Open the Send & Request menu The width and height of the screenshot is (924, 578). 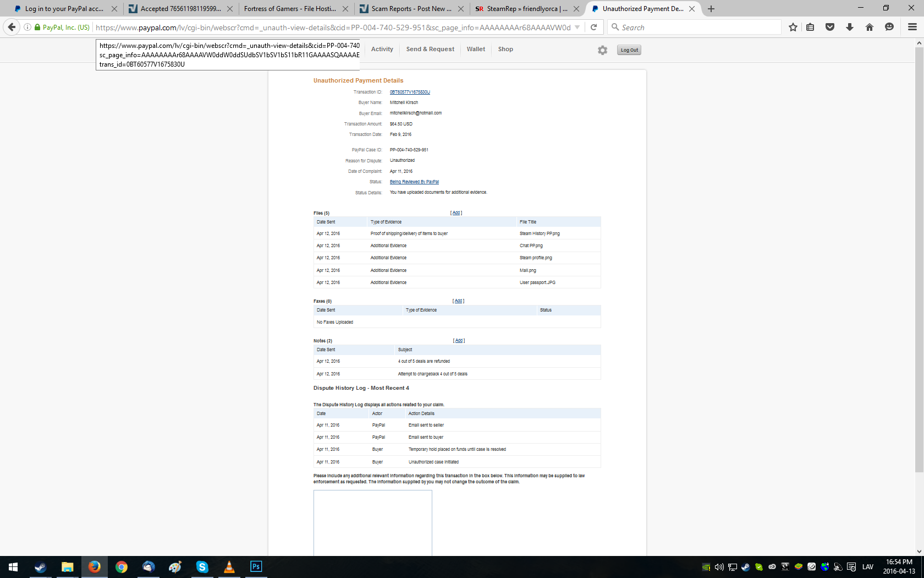pos(430,49)
